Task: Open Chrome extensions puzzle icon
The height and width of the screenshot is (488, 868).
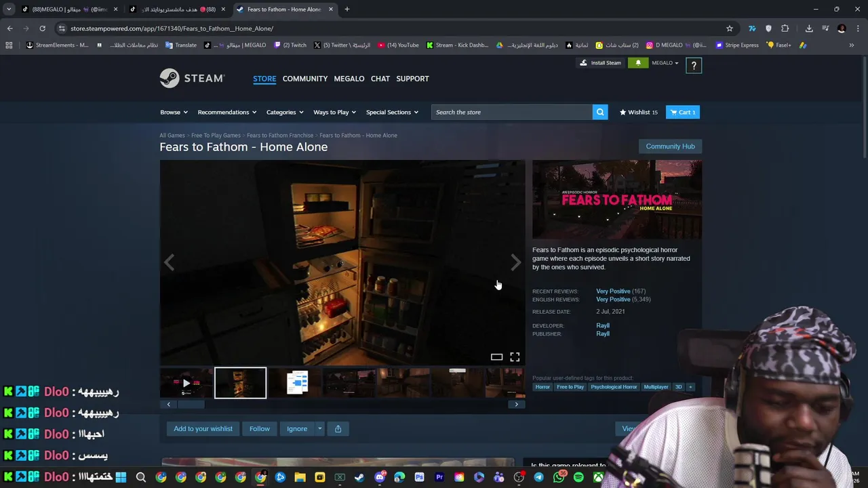Action: click(x=785, y=28)
